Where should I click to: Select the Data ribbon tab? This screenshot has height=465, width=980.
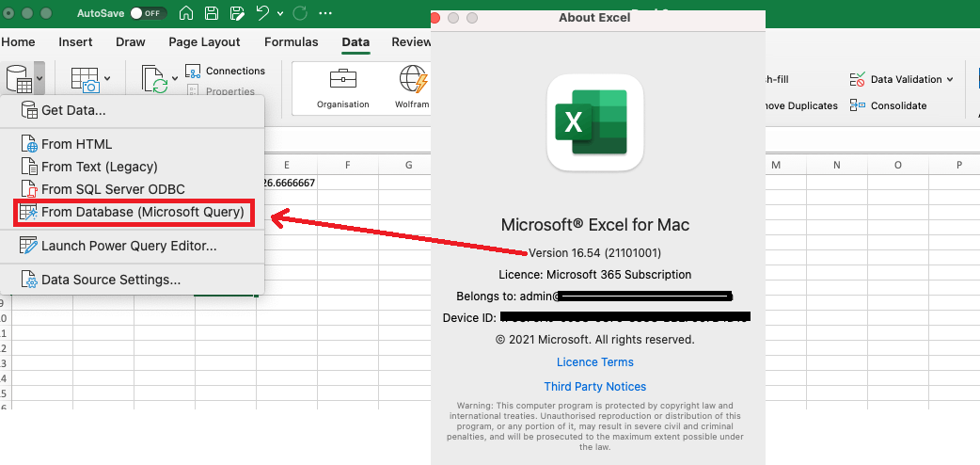click(x=356, y=42)
